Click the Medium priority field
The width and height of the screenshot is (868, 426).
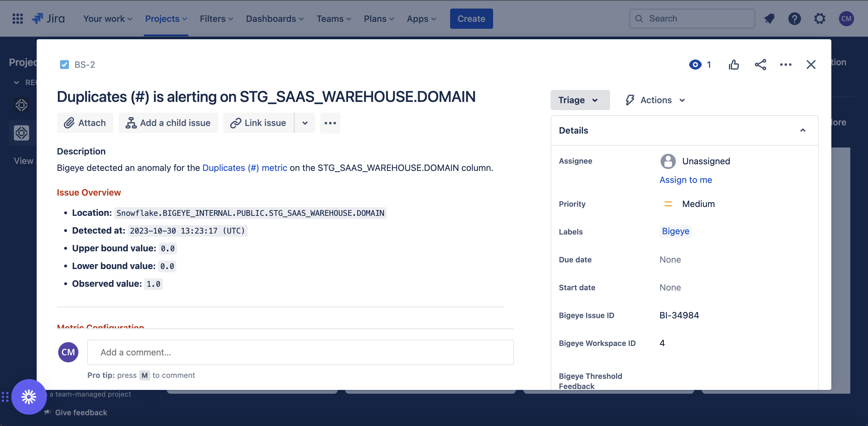tap(698, 204)
